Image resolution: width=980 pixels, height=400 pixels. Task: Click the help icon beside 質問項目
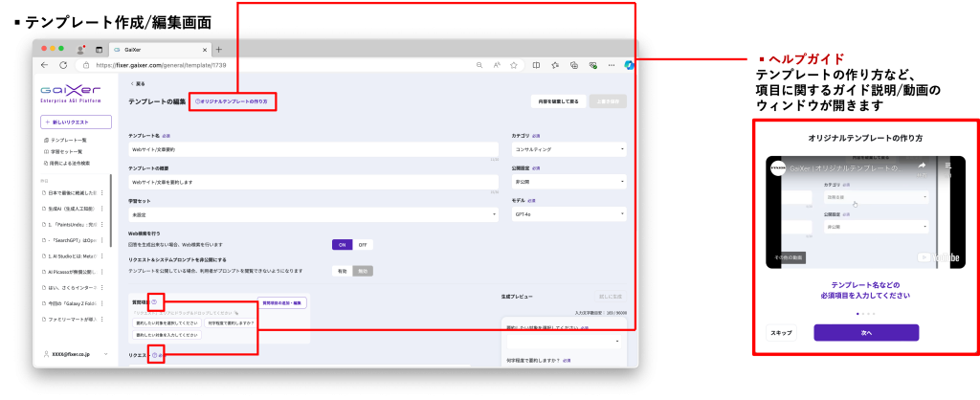(154, 302)
